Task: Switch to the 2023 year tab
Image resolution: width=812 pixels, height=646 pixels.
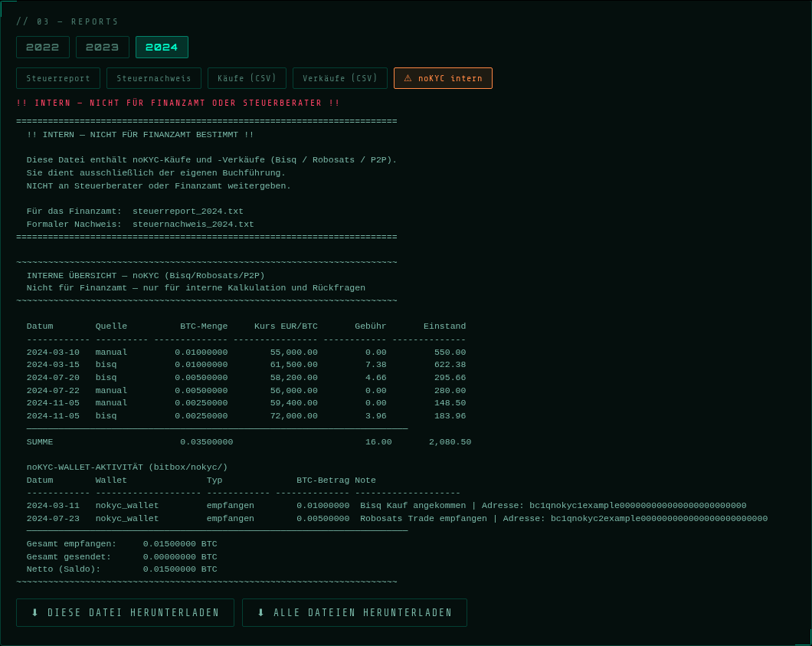Action: tap(102, 48)
